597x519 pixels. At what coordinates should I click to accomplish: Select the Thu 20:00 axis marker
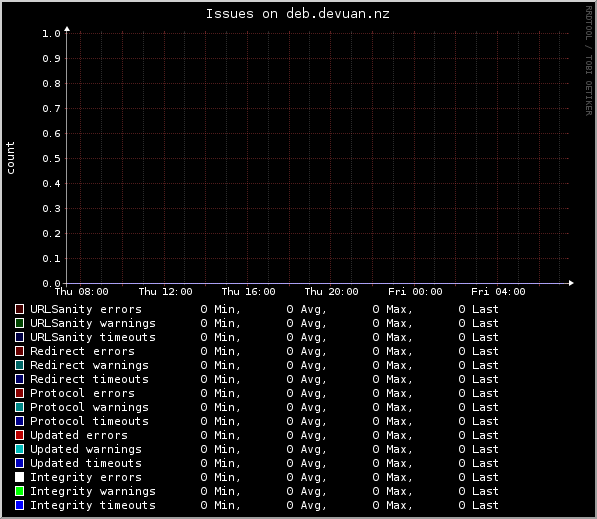[x=331, y=292]
